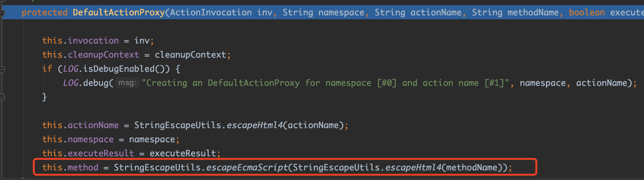Click the escapeEcmaScript method call
This screenshot has height=180, width=644.
247,168
